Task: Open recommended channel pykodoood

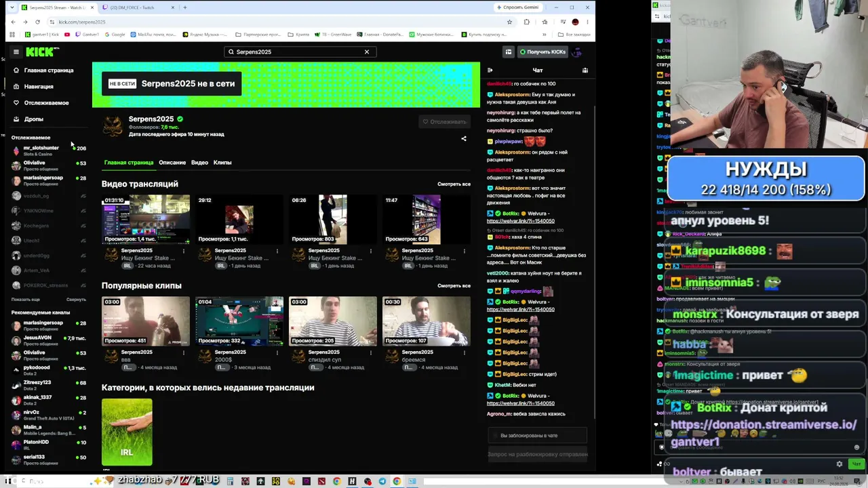Action: [x=49, y=370]
